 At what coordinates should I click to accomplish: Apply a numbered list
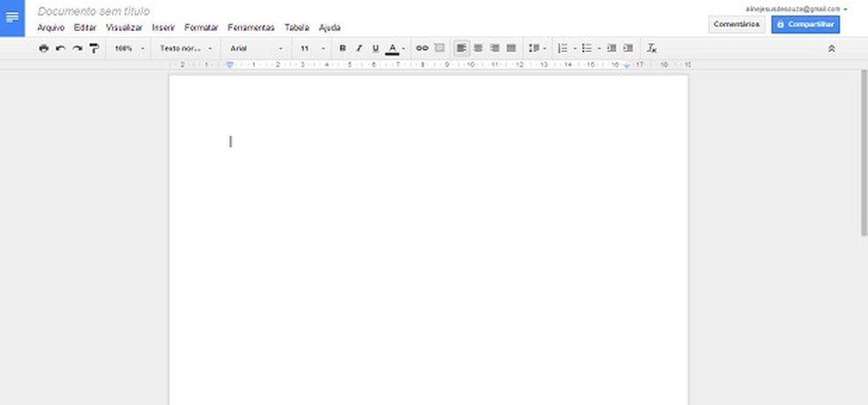tap(563, 49)
